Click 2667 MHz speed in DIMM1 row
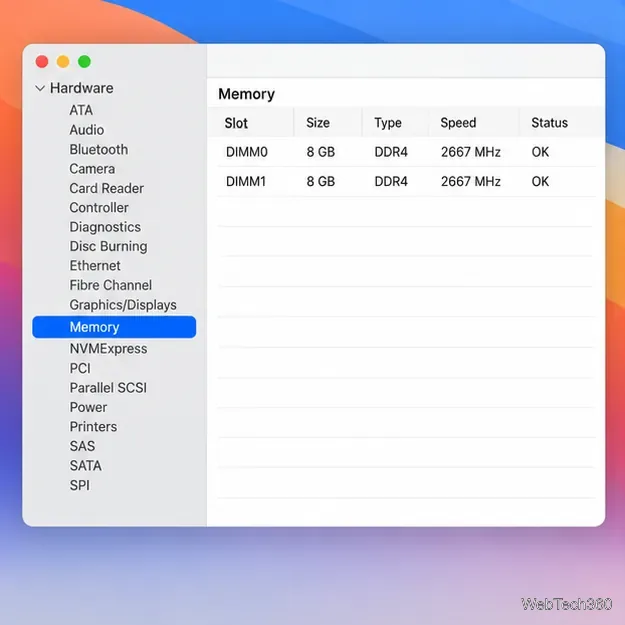Viewport: 625px width, 625px height. [x=470, y=181]
